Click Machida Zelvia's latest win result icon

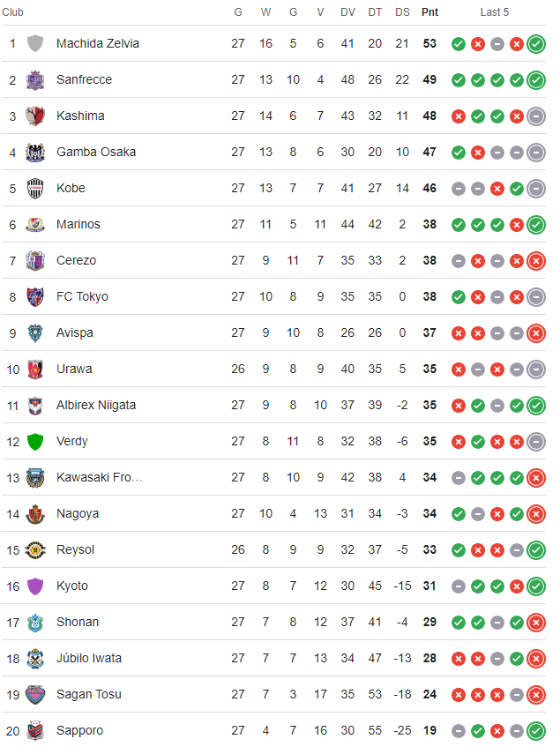[x=535, y=43]
